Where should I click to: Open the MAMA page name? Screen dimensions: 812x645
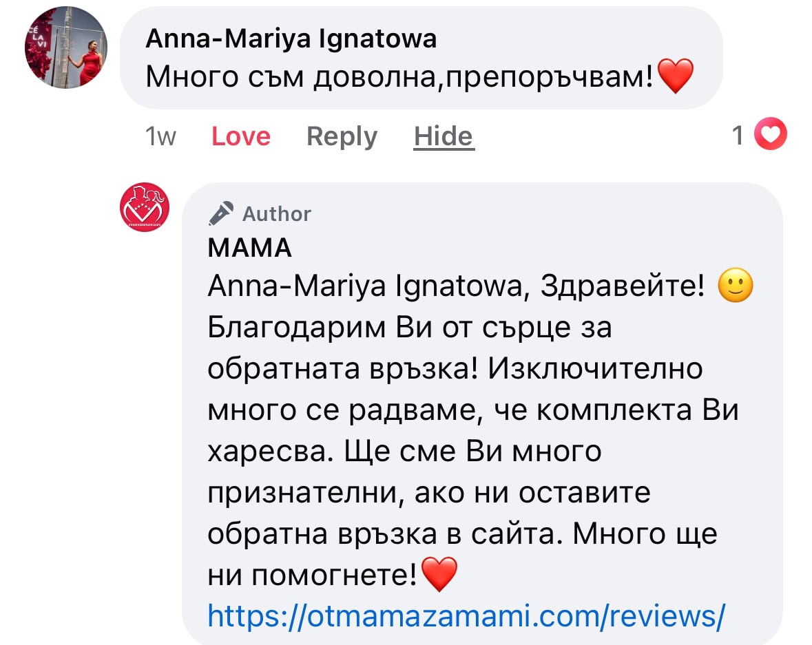[249, 248]
